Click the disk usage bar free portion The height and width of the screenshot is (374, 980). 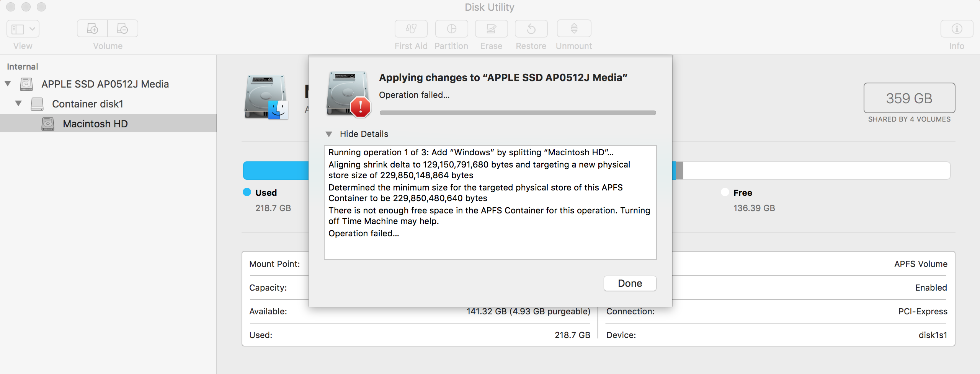tap(817, 171)
